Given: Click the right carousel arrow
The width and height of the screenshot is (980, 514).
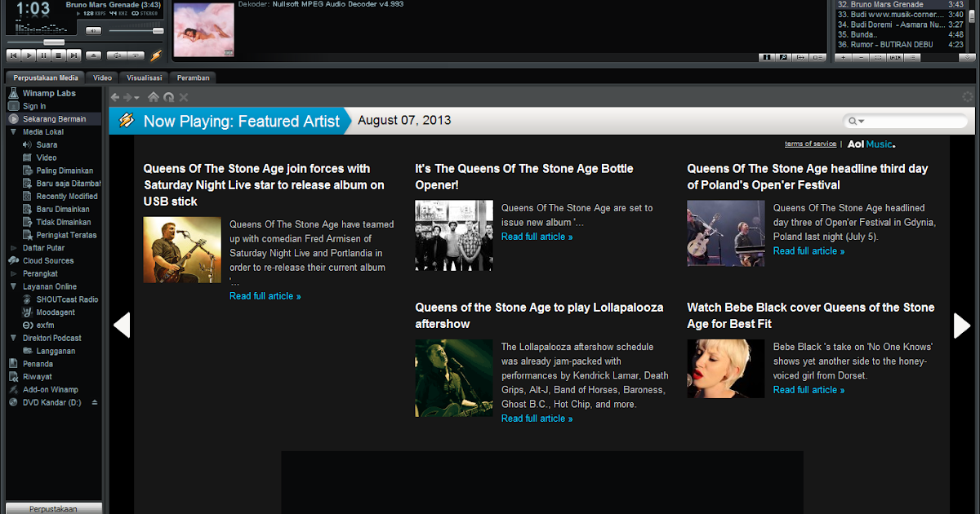Looking at the screenshot, I should click(962, 325).
